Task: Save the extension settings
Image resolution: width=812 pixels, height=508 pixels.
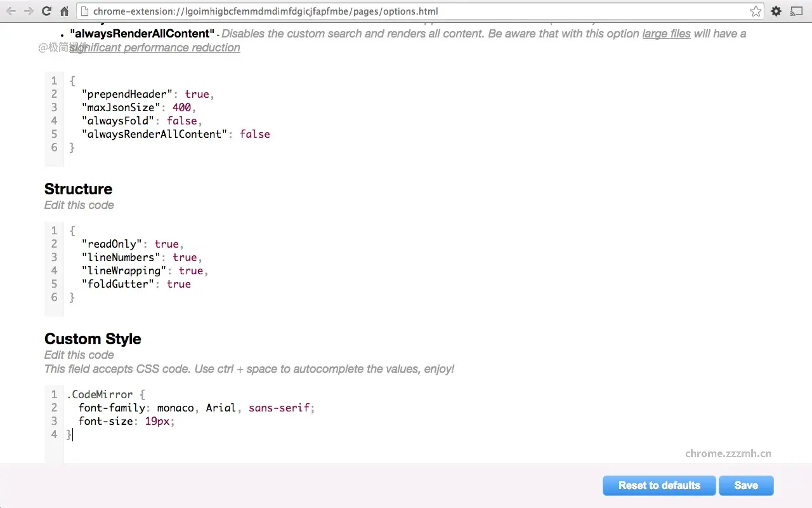Action: [x=745, y=485]
